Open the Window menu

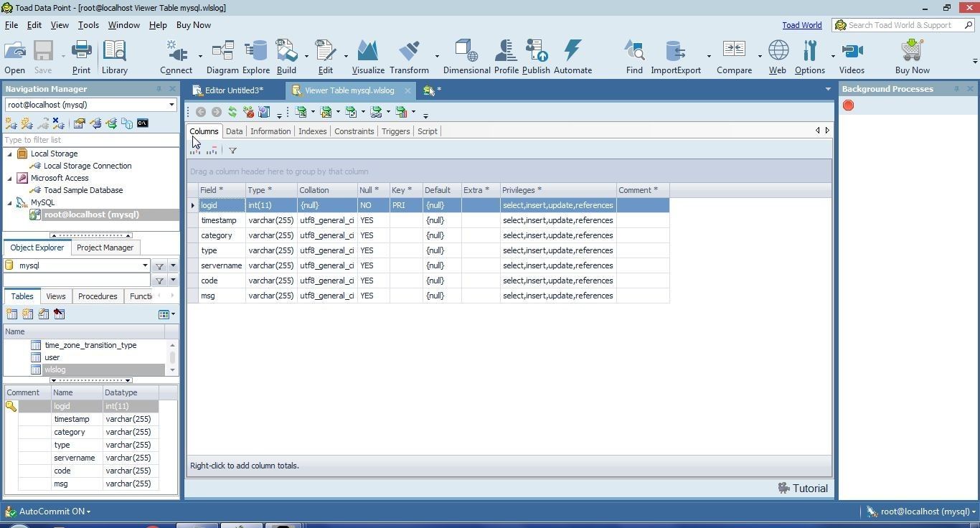click(x=123, y=25)
